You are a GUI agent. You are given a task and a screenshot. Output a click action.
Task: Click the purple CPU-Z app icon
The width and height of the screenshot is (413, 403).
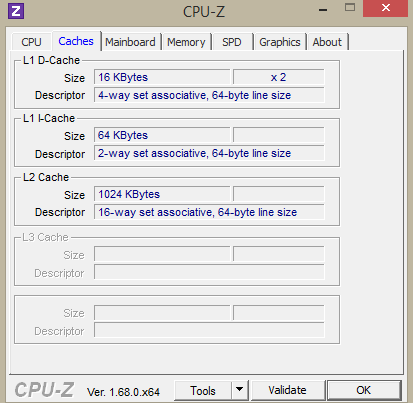(16, 11)
